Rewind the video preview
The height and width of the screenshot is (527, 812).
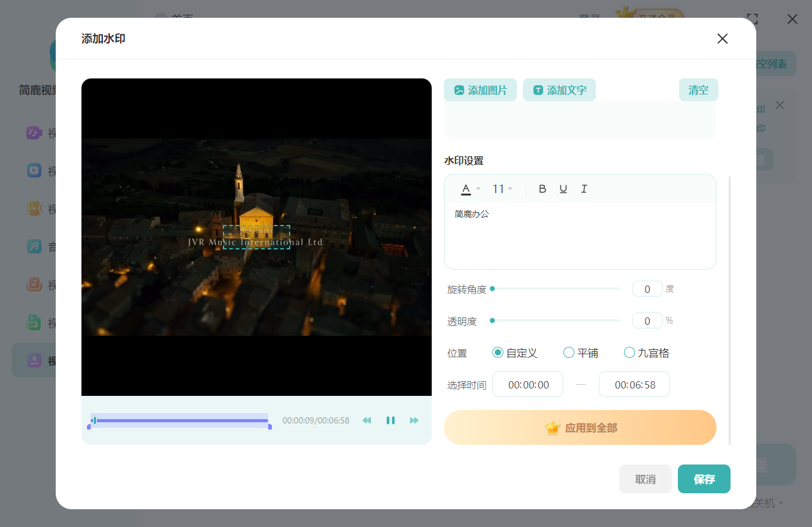coord(367,420)
